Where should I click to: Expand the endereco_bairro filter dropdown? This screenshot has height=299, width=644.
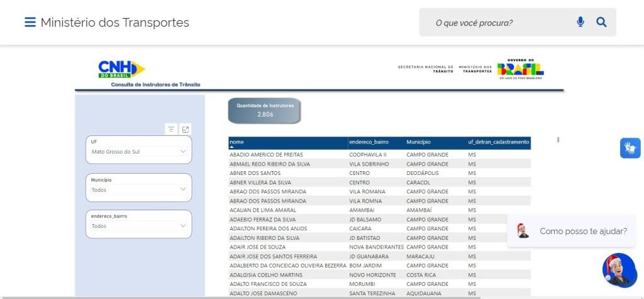click(138, 226)
